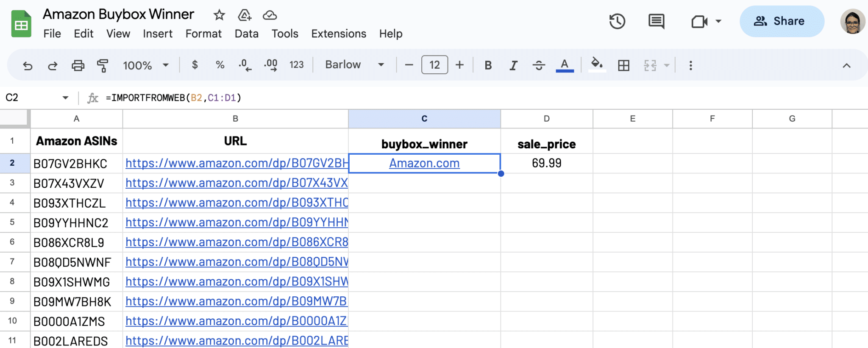Image resolution: width=868 pixels, height=348 pixels.
Task: Toggle bold formatting
Action: coord(488,65)
